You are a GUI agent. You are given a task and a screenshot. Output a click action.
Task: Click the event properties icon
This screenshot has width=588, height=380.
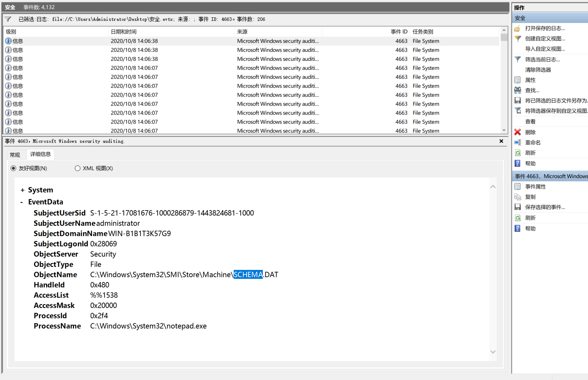(x=517, y=187)
